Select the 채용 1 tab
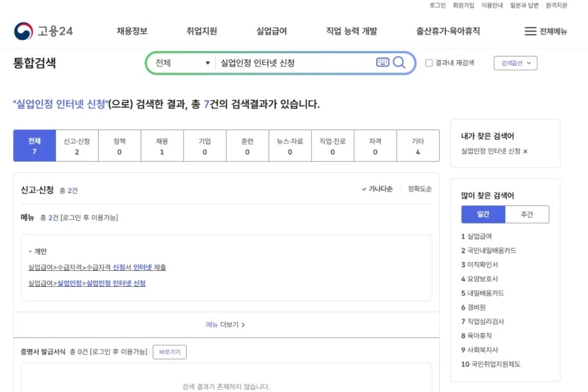The height and width of the screenshot is (392, 588). point(162,146)
